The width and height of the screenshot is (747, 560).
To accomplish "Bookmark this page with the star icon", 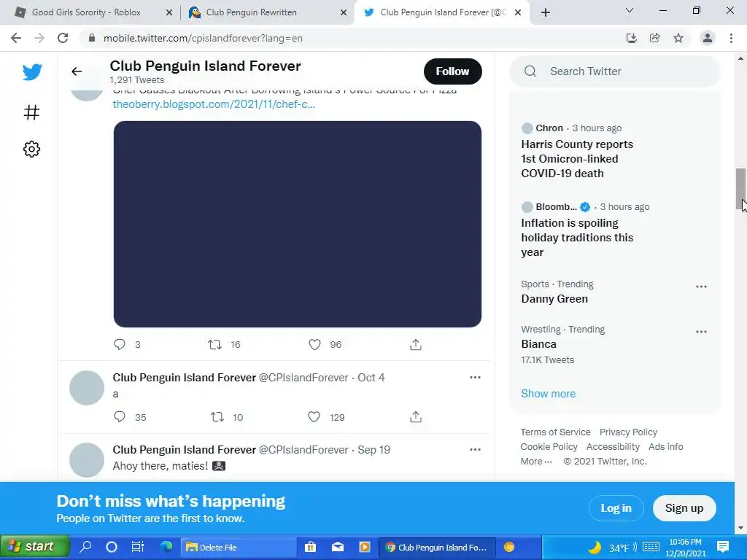I will coord(678,38).
